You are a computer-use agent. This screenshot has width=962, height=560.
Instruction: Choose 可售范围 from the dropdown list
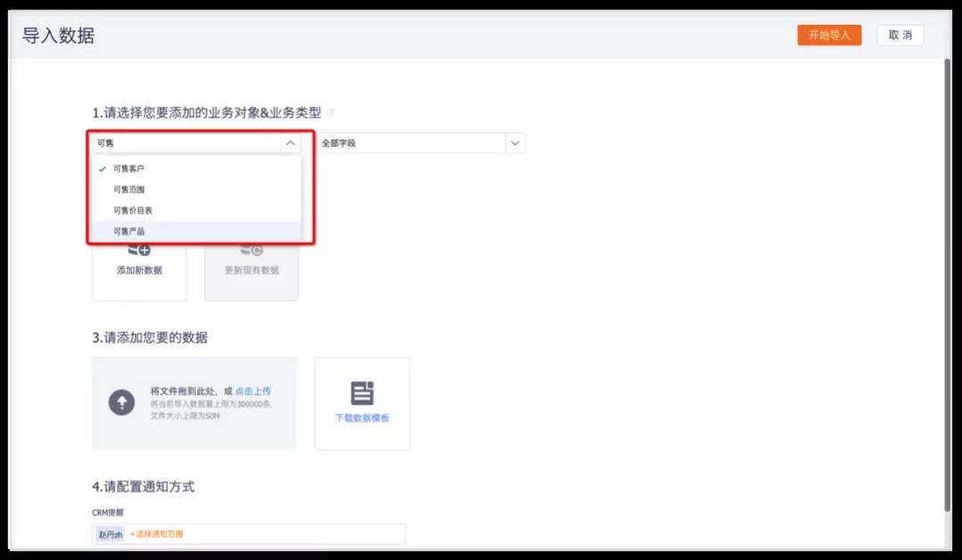[x=128, y=190]
